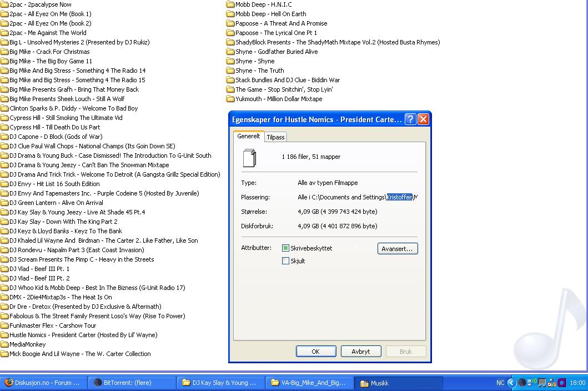The height and width of the screenshot is (391, 588).
Task: Check the Skrivebeskyttet read-only checkbox
Action: [285, 248]
